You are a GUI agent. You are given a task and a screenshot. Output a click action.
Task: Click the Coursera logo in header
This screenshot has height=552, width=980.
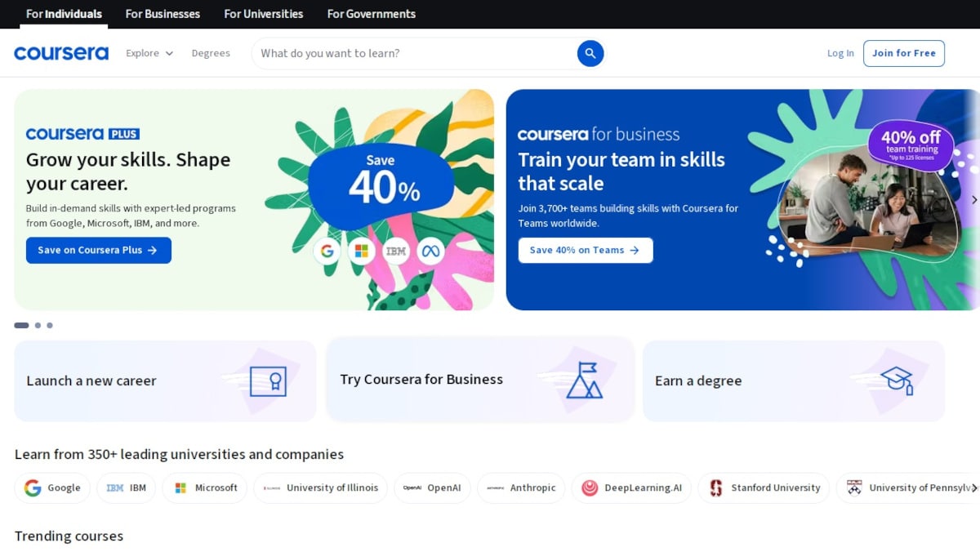tap(61, 53)
